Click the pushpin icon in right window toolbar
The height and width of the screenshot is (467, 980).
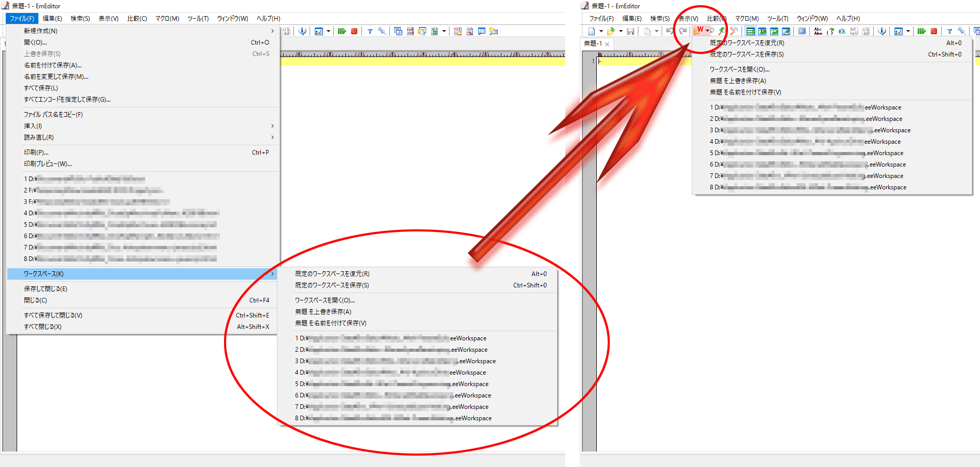pos(961,31)
